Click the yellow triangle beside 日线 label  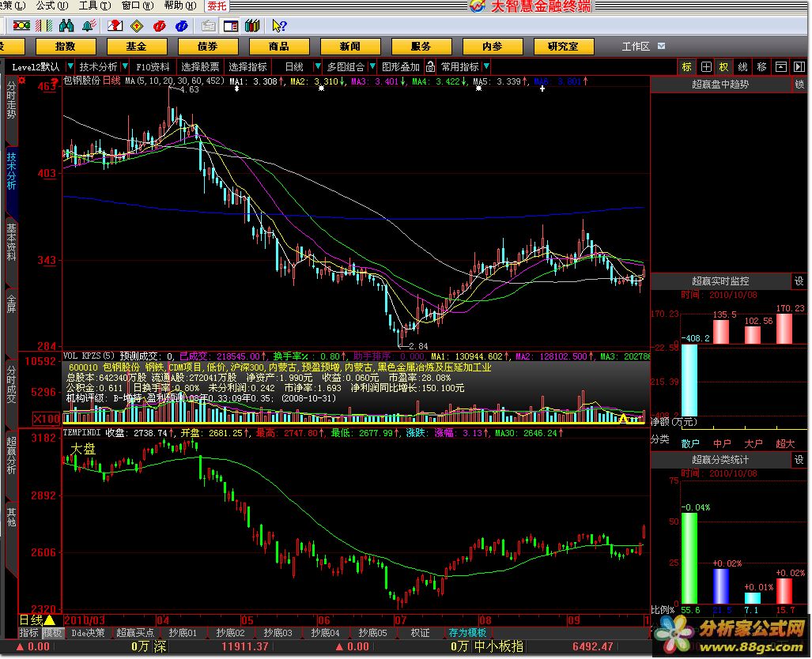tap(50, 619)
